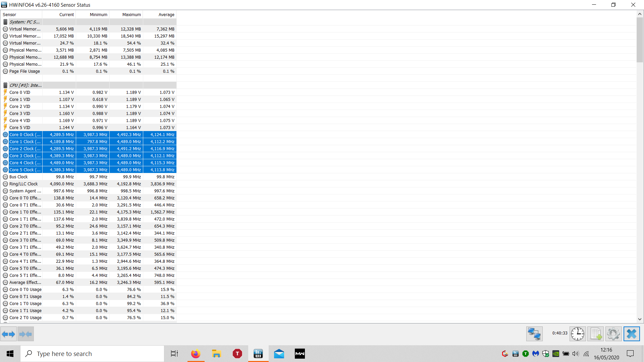Click the HWiNFO tray icon
The image size is (644, 362).
(516, 354)
